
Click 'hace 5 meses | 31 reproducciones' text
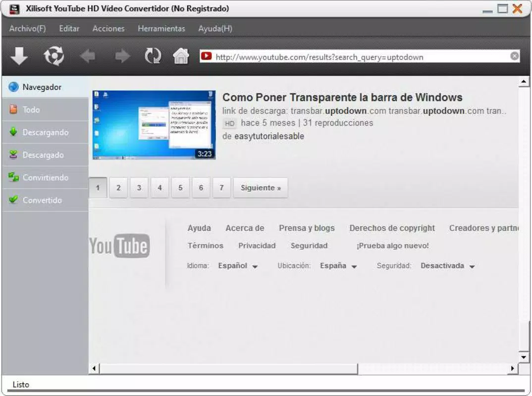pyautogui.click(x=307, y=123)
